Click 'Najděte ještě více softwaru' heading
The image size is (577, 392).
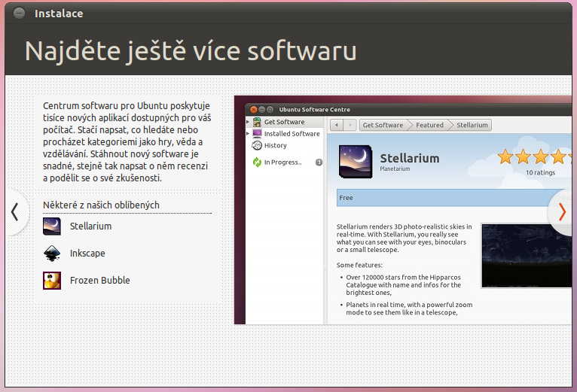[x=191, y=50]
